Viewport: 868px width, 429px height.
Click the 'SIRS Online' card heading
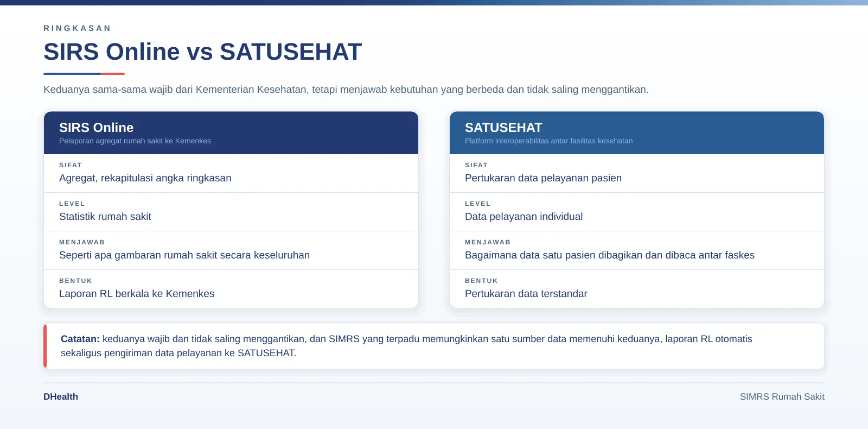tap(96, 128)
